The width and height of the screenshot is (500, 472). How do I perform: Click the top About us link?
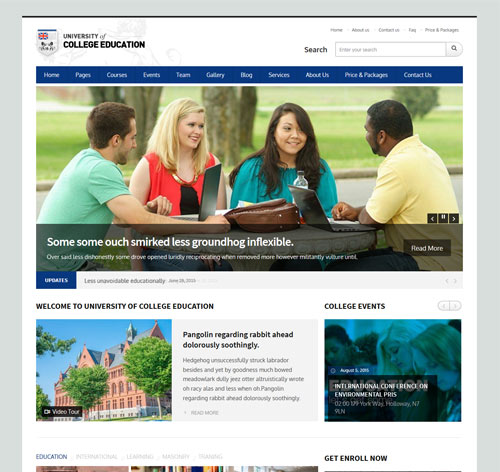(361, 30)
